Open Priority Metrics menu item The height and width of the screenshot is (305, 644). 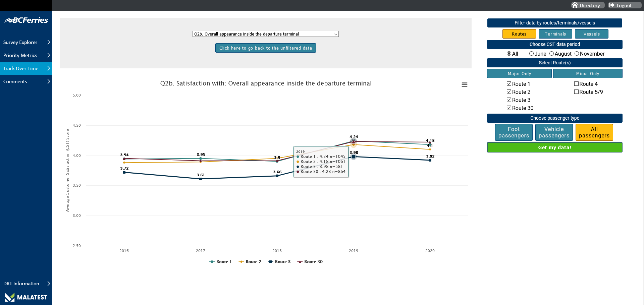[x=26, y=55]
